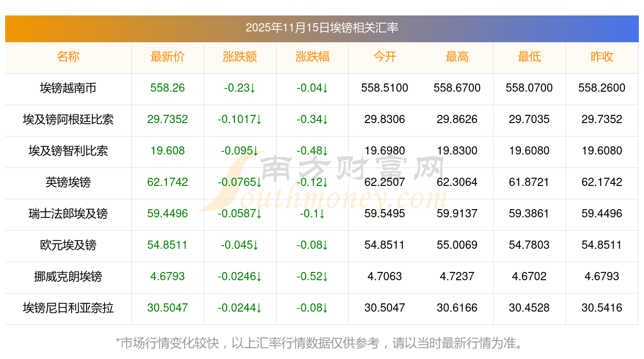The width and height of the screenshot is (644, 359).
Task: Click high value 19.8300
Action: pyautogui.click(x=457, y=151)
